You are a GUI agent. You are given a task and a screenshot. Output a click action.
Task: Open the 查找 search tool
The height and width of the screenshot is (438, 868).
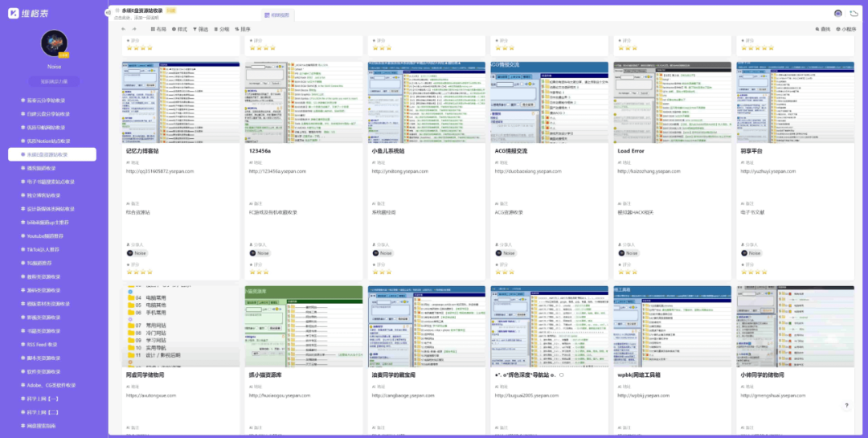point(823,29)
